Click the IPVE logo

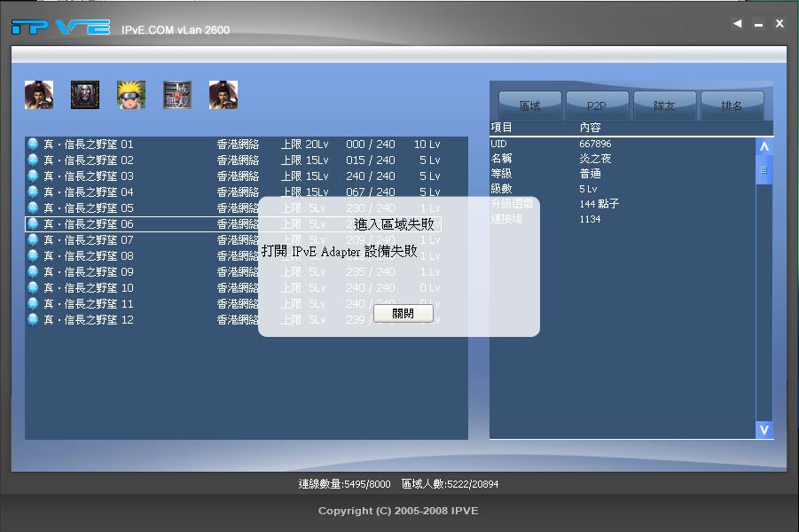pyautogui.click(x=60, y=27)
